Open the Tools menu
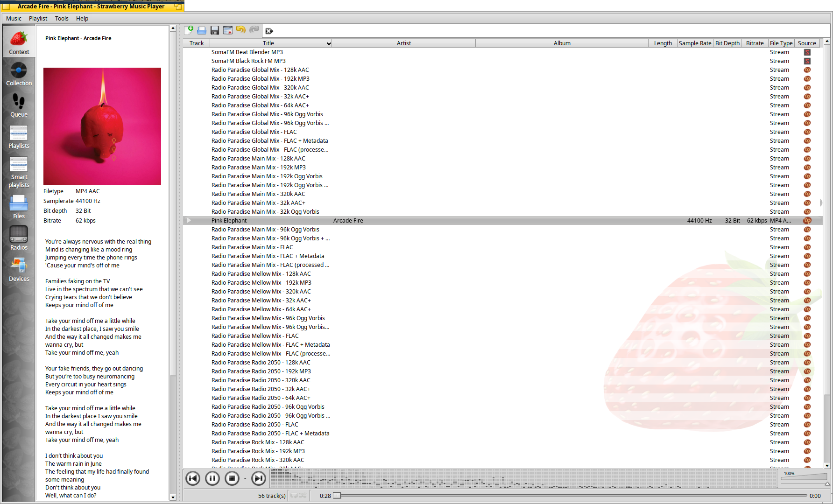Viewport: 833px width, 504px height. coord(62,19)
